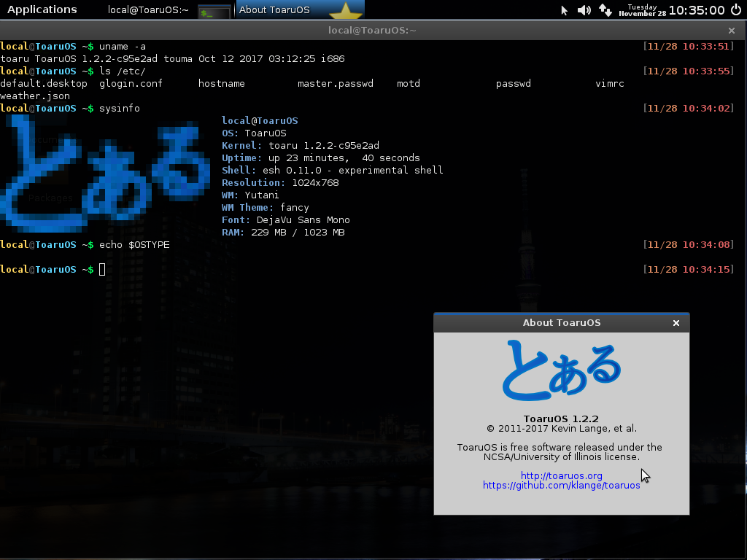Open the http://toaruos.org link

(x=561, y=475)
